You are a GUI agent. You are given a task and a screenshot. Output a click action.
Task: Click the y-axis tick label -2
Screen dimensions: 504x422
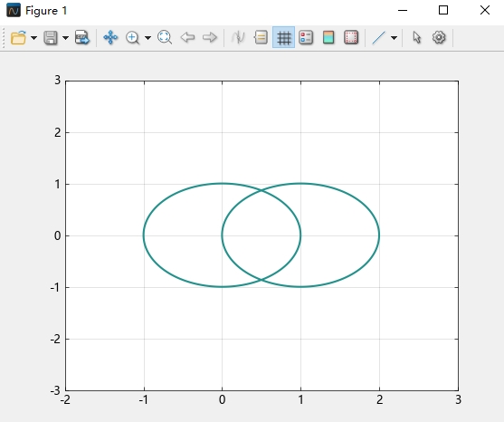pyautogui.click(x=55, y=339)
